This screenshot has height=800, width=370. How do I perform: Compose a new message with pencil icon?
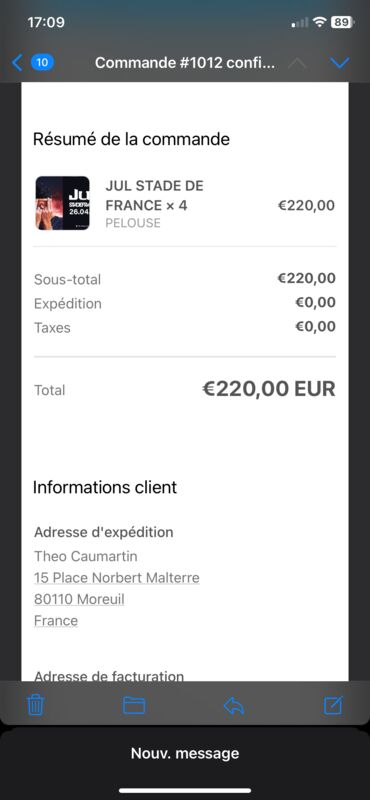pyautogui.click(x=334, y=705)
